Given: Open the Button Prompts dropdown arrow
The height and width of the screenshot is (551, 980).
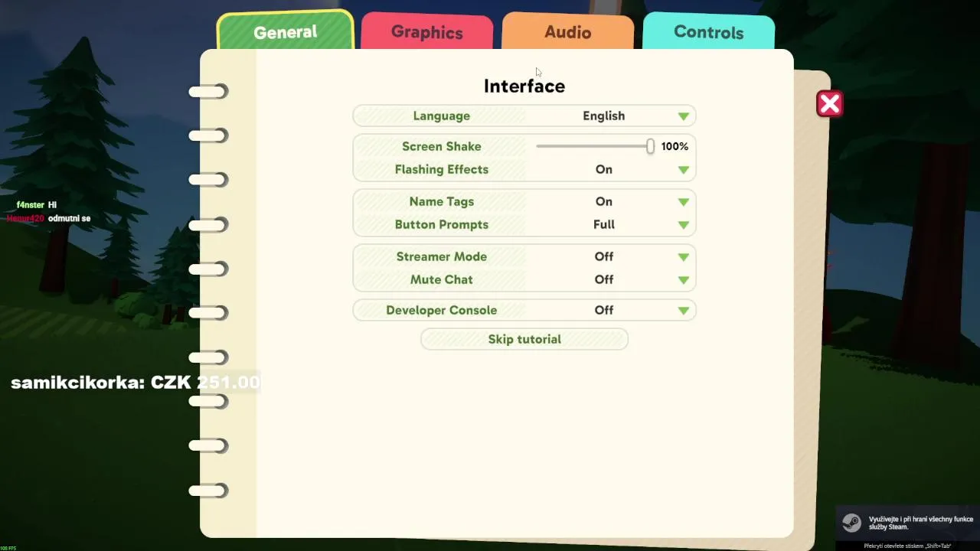Looking at the screenshot, I should click(x=684, y=225).
